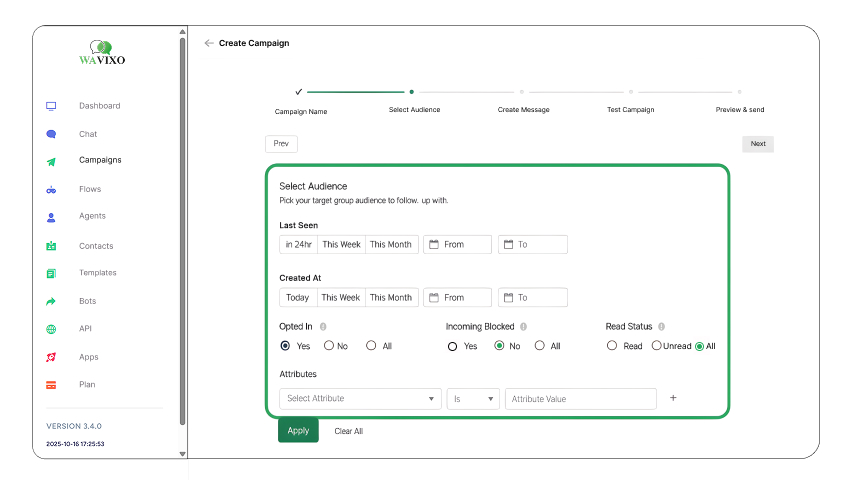This screenshot has width=850, height=480.
Task: Click the plus icon to add attribute
Action: click(x=673, y=398)
